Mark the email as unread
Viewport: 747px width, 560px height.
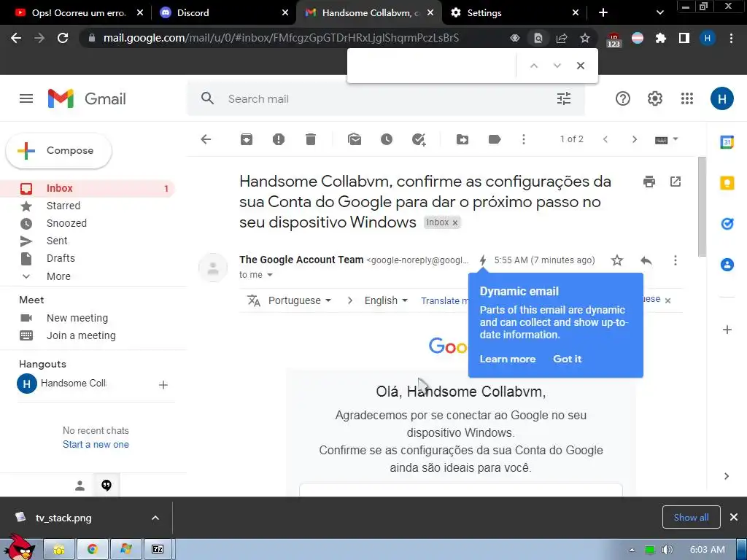click(x=355, y=139)
